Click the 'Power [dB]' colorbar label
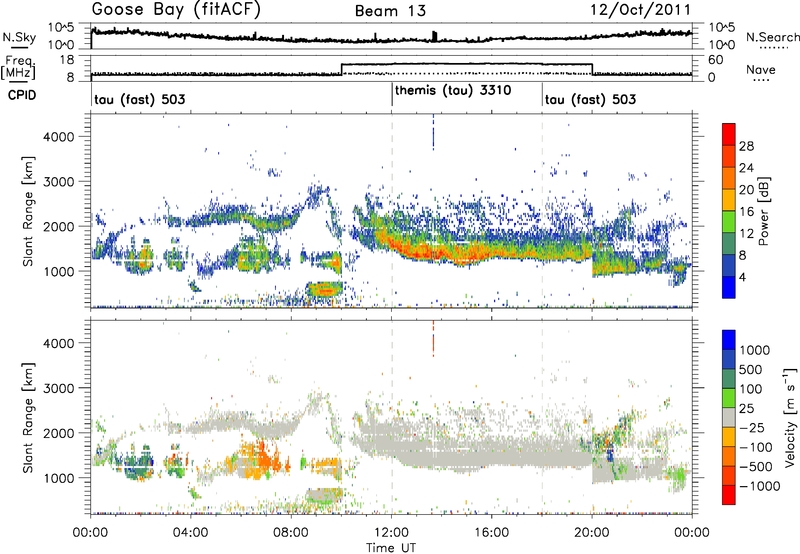This screenshot has width=800, height=554. [x=763, y=211]
